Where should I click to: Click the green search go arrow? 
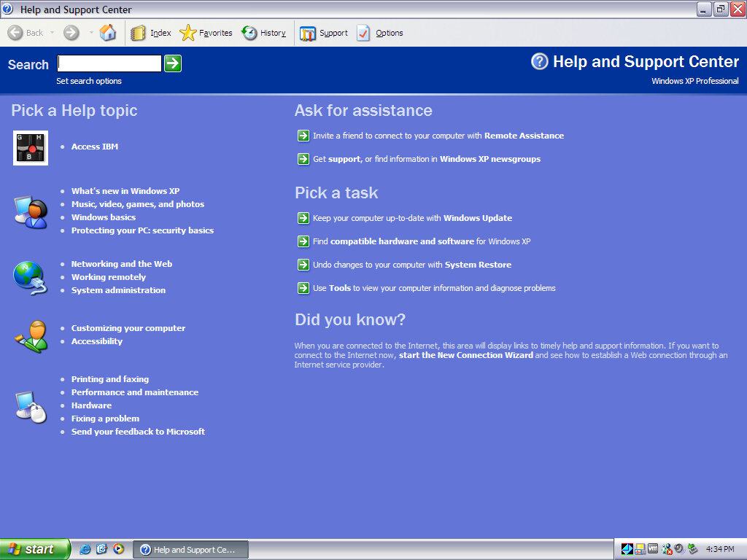coord(172,63)
